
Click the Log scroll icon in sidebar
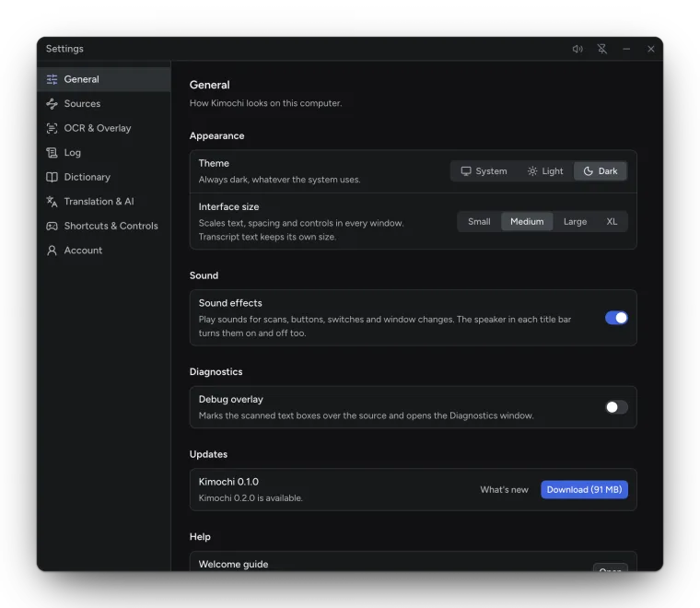click(x=52, y=153)
